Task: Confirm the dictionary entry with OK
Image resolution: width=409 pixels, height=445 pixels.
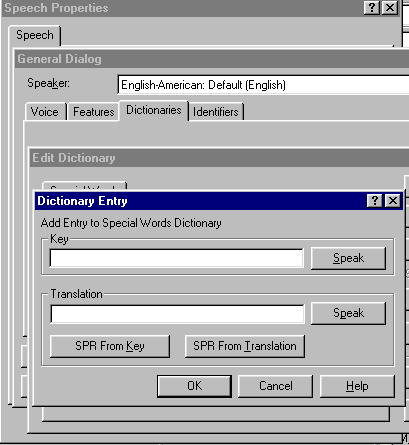Action: coord(194,386)
